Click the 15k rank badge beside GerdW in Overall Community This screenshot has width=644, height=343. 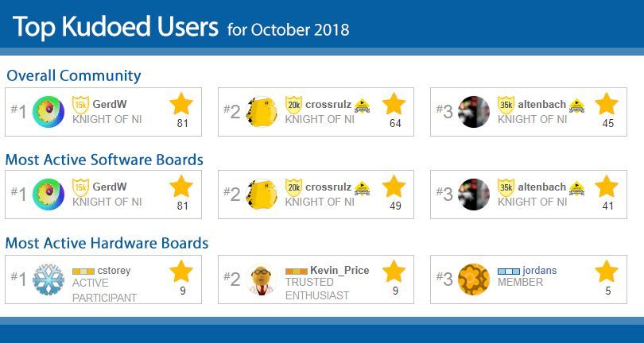[80, 105]
